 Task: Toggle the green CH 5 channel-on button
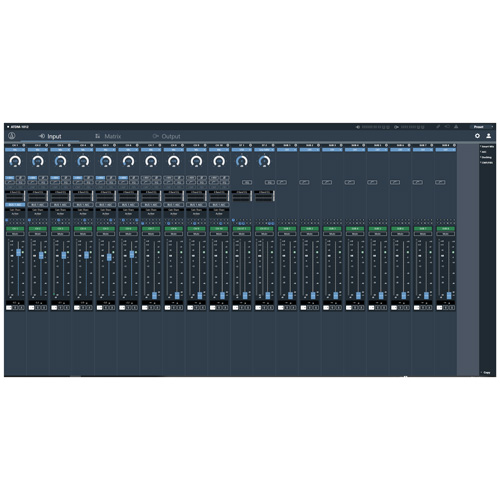pyautogui.click(x=106, y=229)
